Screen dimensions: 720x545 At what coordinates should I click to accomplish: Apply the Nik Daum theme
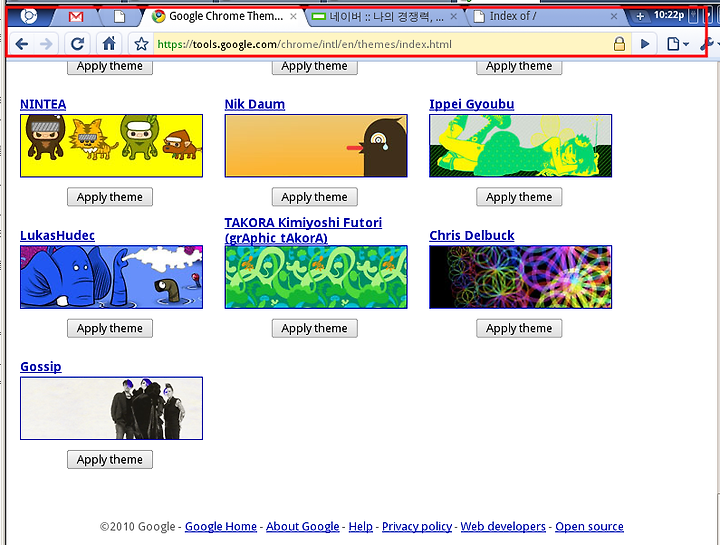coord(315,197)
